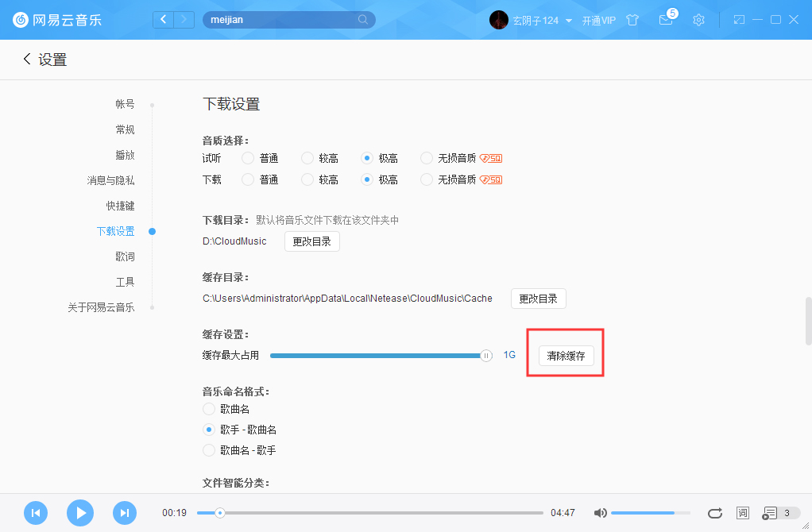
Task: Click the lyrics 词 icon
Action: (x=742, y=513)
